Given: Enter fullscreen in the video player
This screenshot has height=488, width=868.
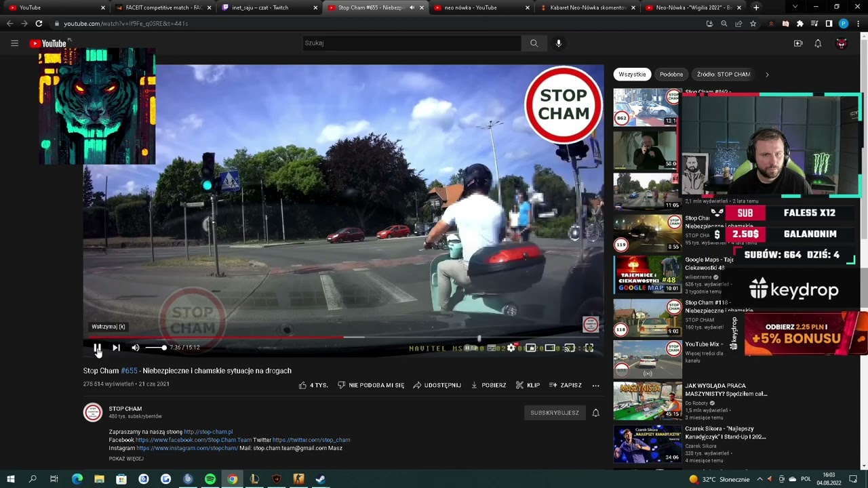Looking at the screenshot, I should (589, 348).
